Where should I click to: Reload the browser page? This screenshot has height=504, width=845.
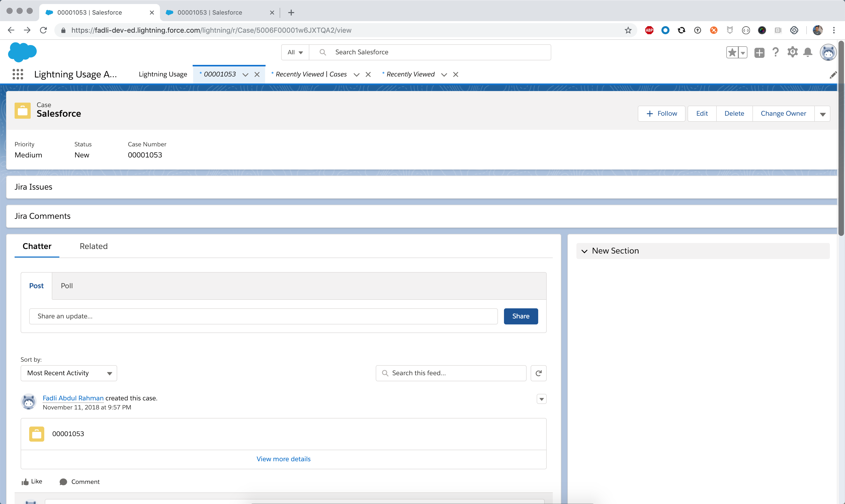click(x=44, y=30)
